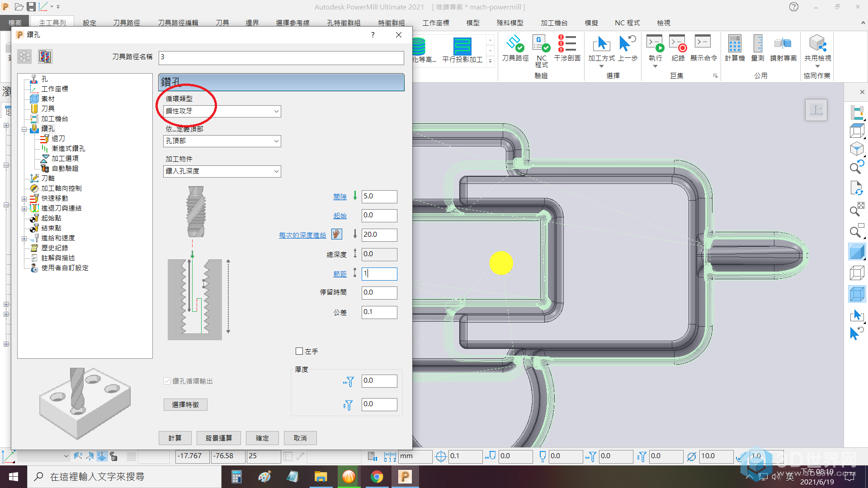The height and width of the screenshot is (488, 868).
Task: Click the 每次的深度進給 link
Action: point(302,235)
